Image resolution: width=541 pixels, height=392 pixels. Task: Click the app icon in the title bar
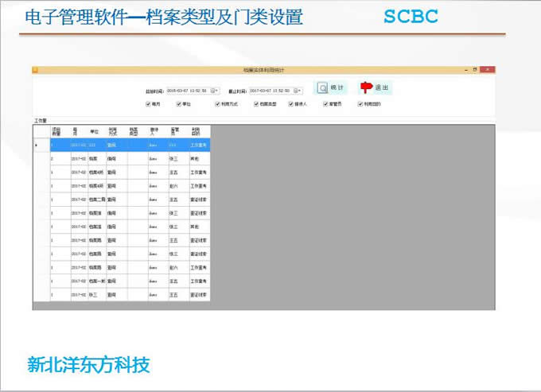coord(35,70)
